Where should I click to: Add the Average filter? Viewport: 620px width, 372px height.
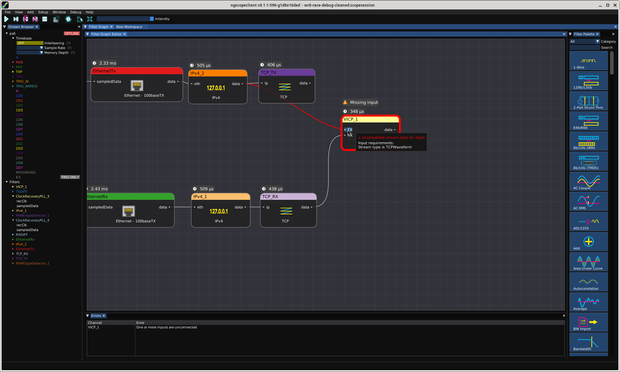(588, 302)
